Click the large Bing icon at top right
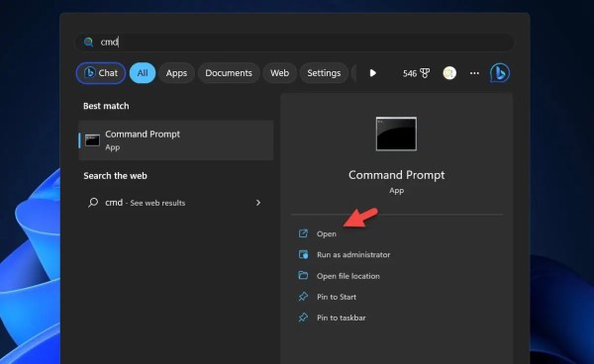Image resolution: width=594 pixels, height=364 pixels. pyautogui.click(x=499, y=72)
